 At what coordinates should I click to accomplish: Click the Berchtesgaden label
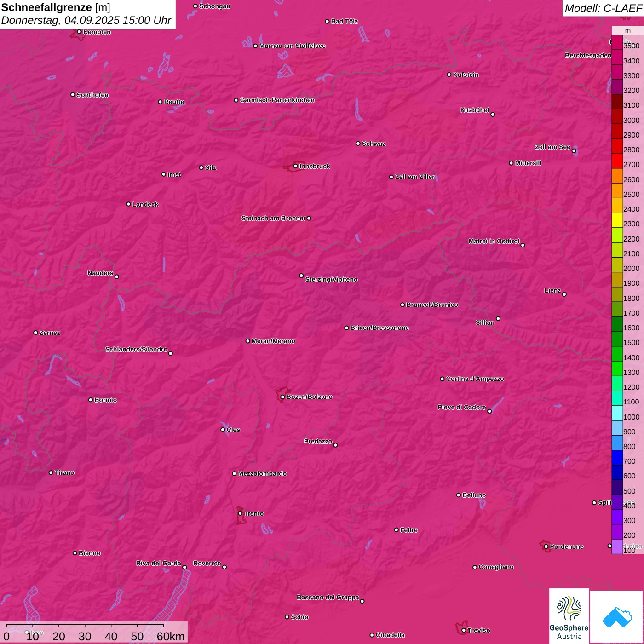point(588,55)
